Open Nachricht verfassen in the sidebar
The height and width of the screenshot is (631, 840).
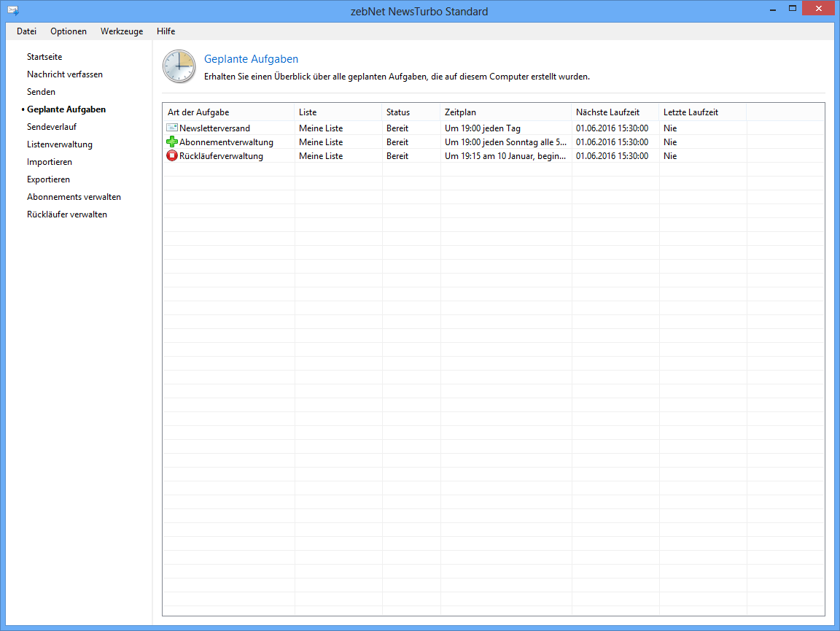(x=65, y=74)
